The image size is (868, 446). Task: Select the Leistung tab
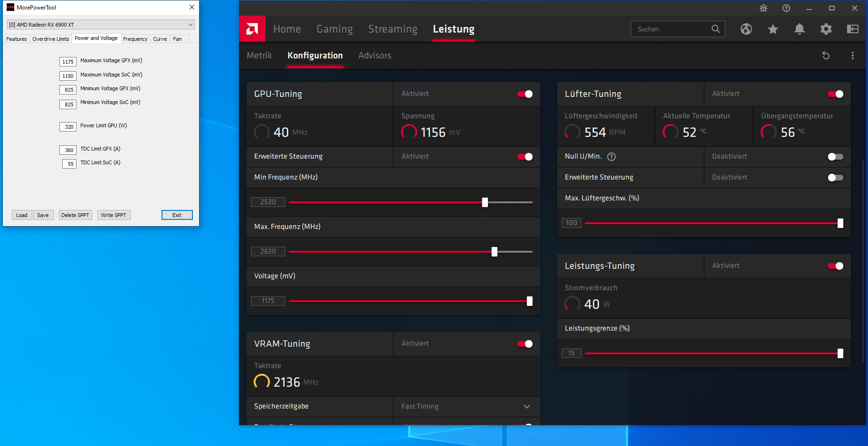point(454,29)
